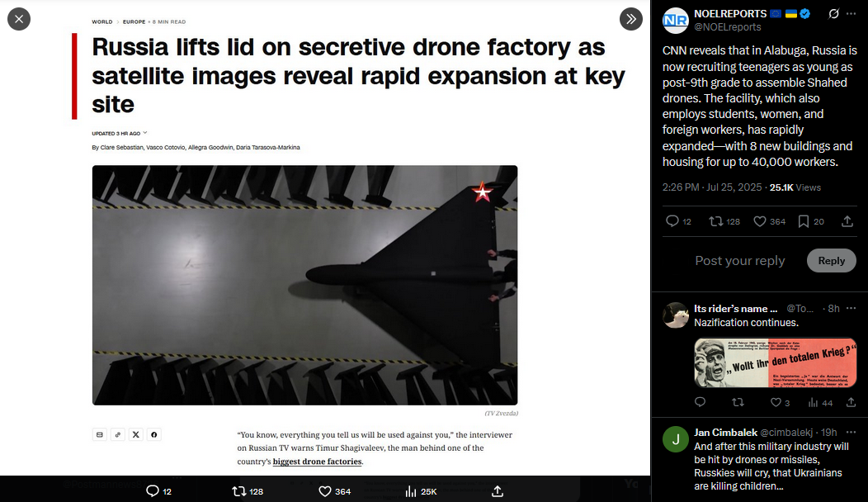Bookmark the post showing 20 bookmarks
The width and height of the screenshot is (868, 502).
pos(811,221)
